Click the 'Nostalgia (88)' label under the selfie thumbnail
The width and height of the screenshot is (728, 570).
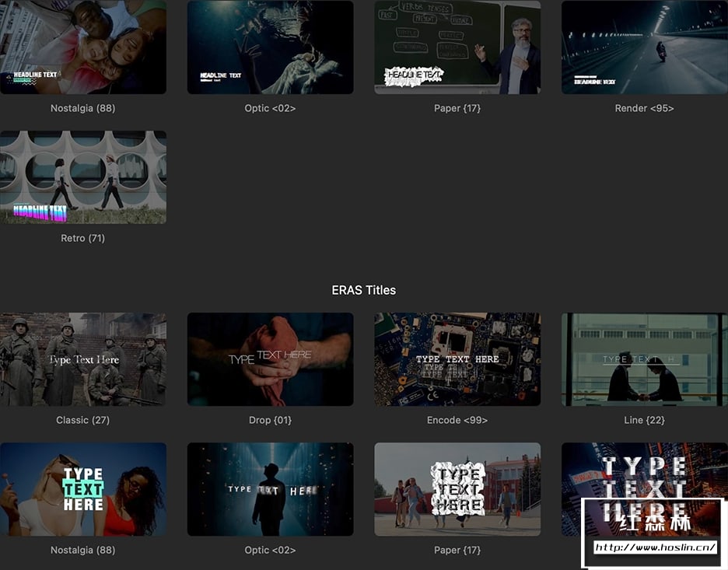click(x=83, y=108)
